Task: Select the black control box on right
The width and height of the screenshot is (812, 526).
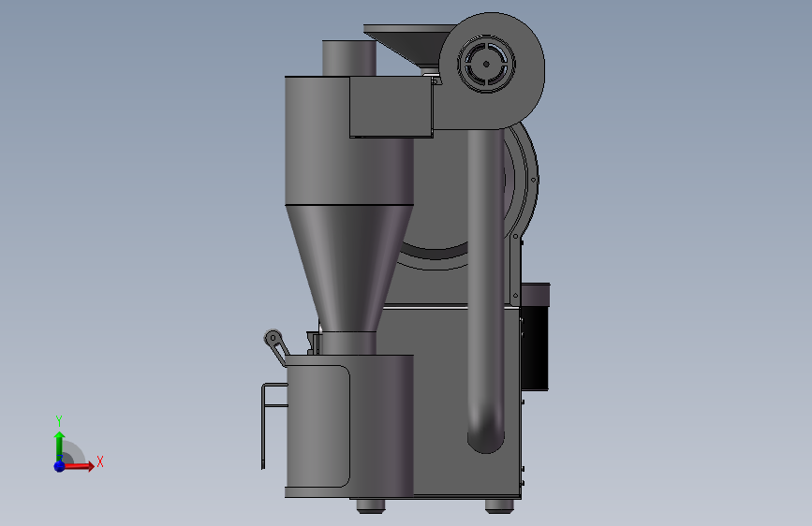Action: pos(535,337)
